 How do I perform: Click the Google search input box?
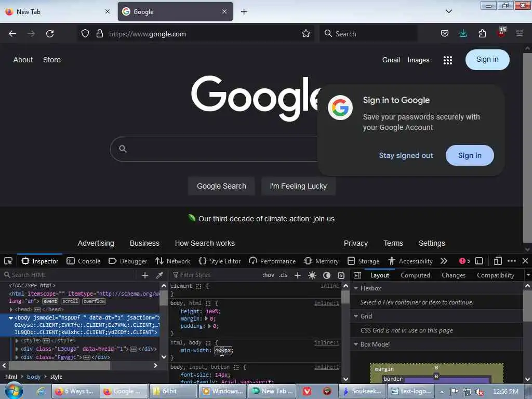pyautogui.click(x=214, y=149)
